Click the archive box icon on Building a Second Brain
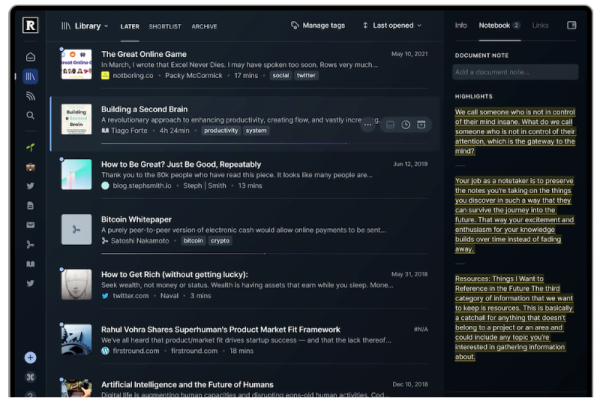 [421, 125]
